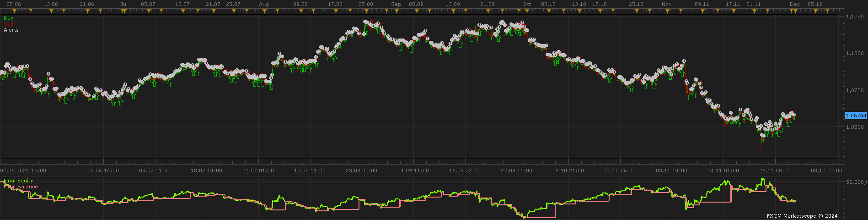The height and width of the screenshot is (220, 868).
Task: Select the gold marker under 13.07
Action: (182, 11)
